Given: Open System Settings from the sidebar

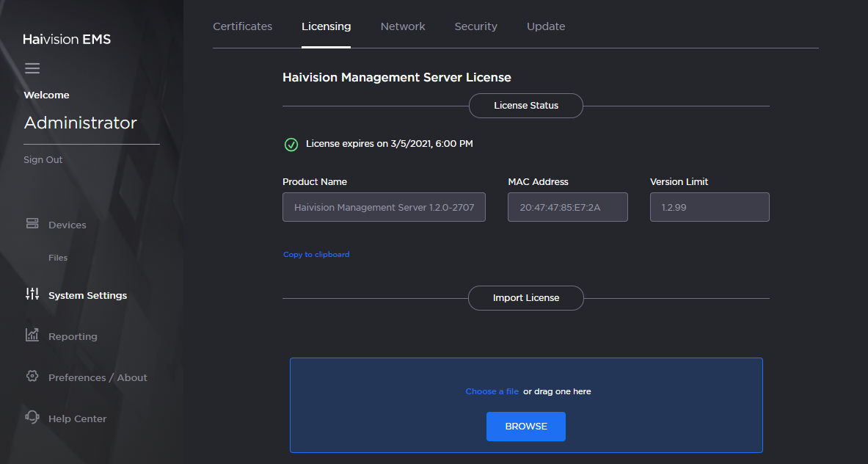Looking at the screenshot, I should click(x=86, y=294).
